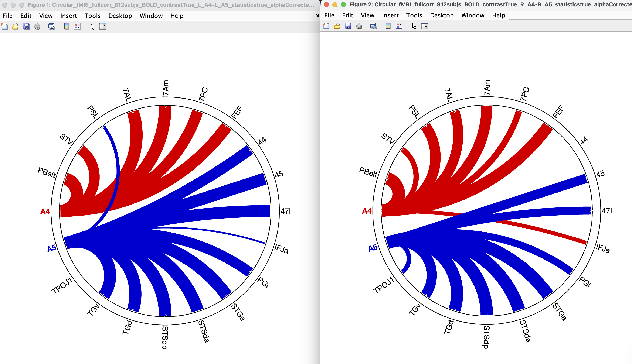Viewport: 632px width, 364px height.
Task: Click Save Figure icon in Figure 2 toolbar
Action: pos(348,26)
